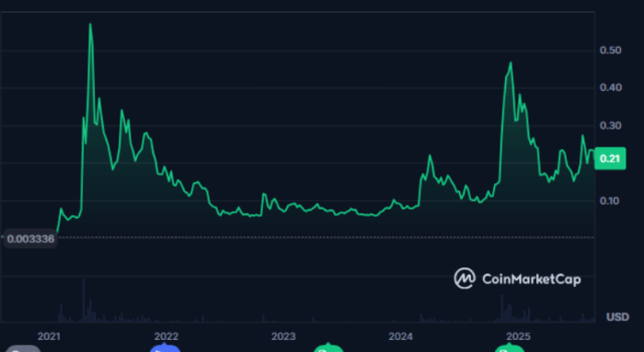
Task: Click the 2025 label on the time axis
Action: [x=518, y=336]
